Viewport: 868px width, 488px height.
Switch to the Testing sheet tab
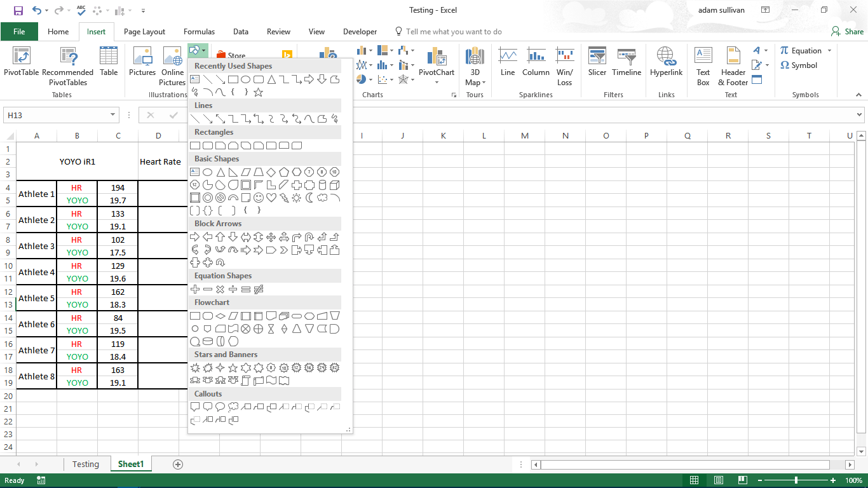[x=86, y=464]
